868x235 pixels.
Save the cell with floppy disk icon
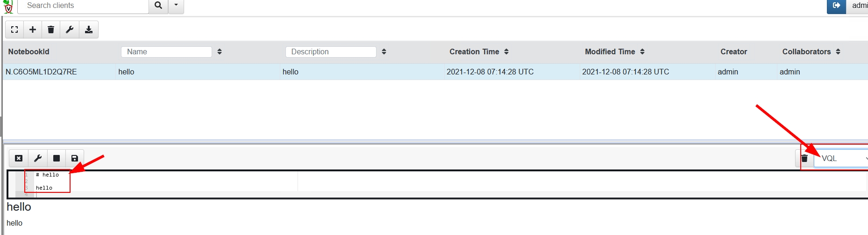tap(75, 158)
